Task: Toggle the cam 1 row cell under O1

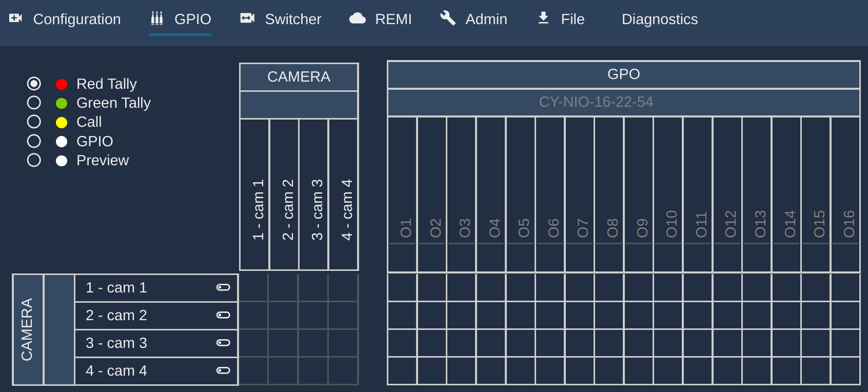Action: click(402, 287)
